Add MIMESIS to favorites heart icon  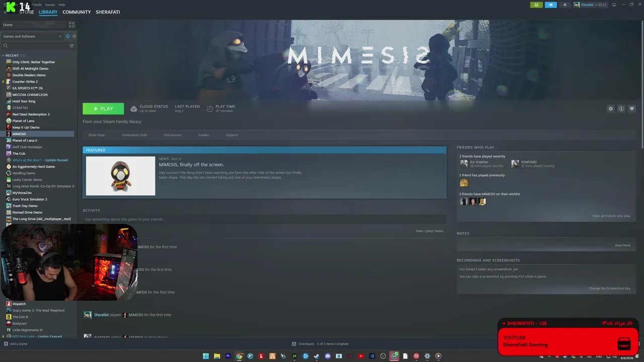coord(632,109)
